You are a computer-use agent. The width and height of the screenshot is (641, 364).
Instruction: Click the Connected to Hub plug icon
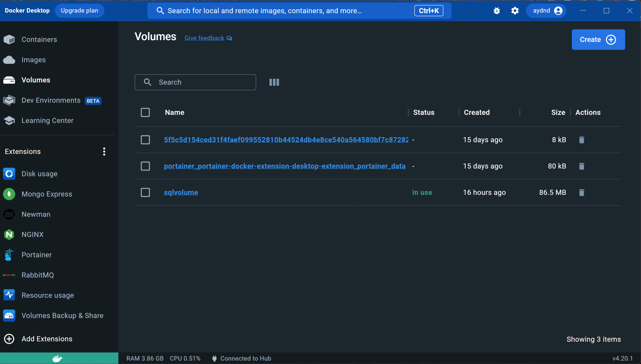214,358
